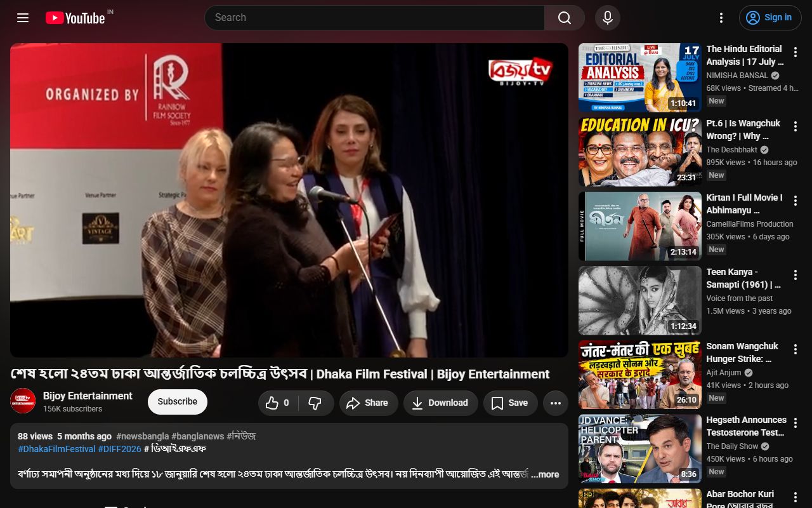This screenshot has height=508, width=812.
Task: Start voice search with microphone
Action: click(x=608, y=18)
